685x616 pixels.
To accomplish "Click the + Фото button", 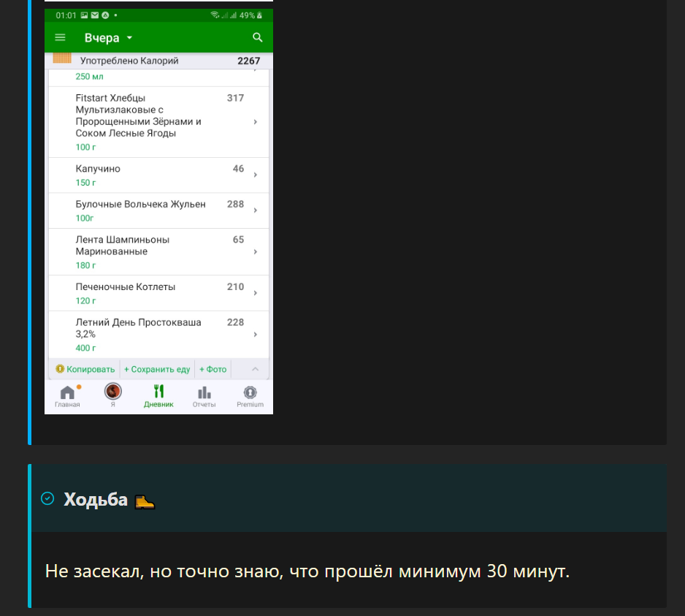I will click(213, 370).
